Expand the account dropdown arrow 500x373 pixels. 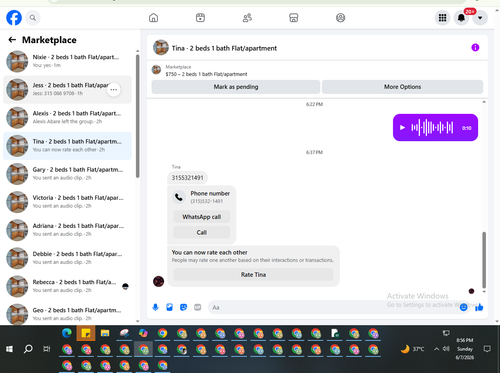pyautogui.click(x=480, y=18)
